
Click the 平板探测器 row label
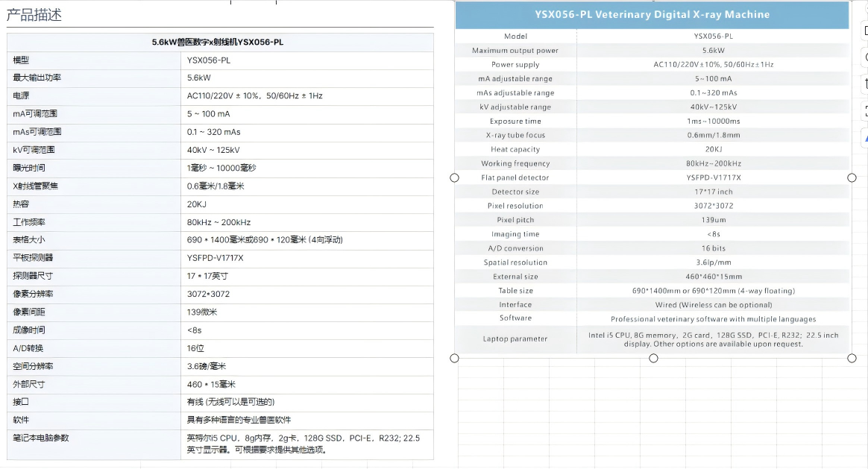coord(34,258)
